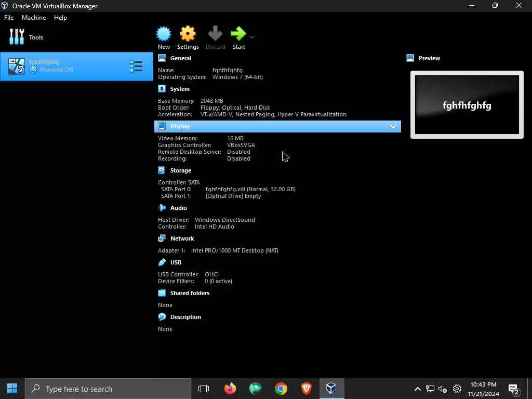Click the Intel HD Audio controller value

215,227
